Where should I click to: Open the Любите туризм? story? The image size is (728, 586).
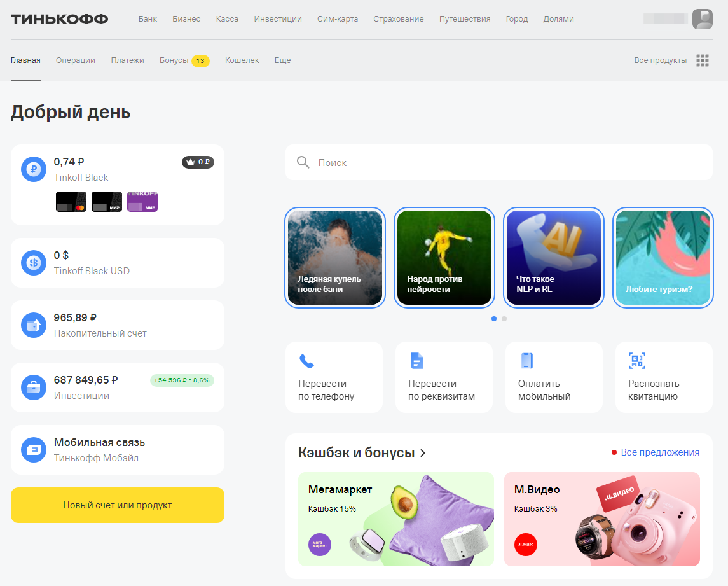[x=663, y=258]
